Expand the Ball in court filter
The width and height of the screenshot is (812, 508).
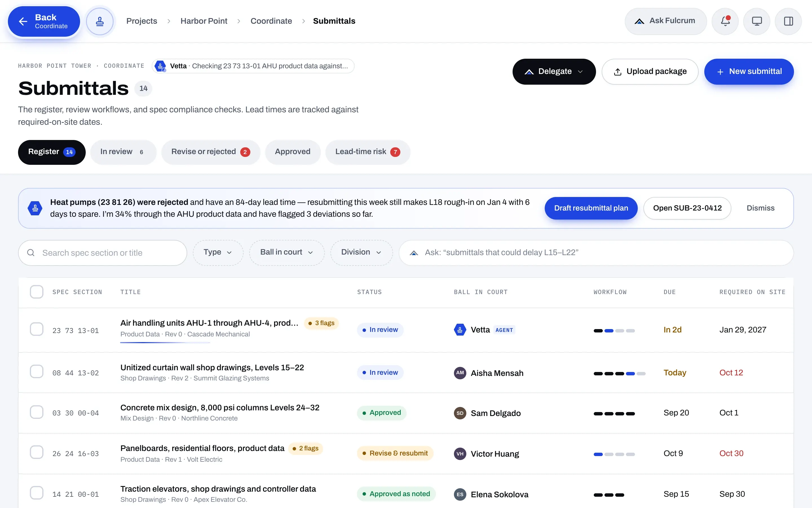pyautogui.click(x=286, y=252)
